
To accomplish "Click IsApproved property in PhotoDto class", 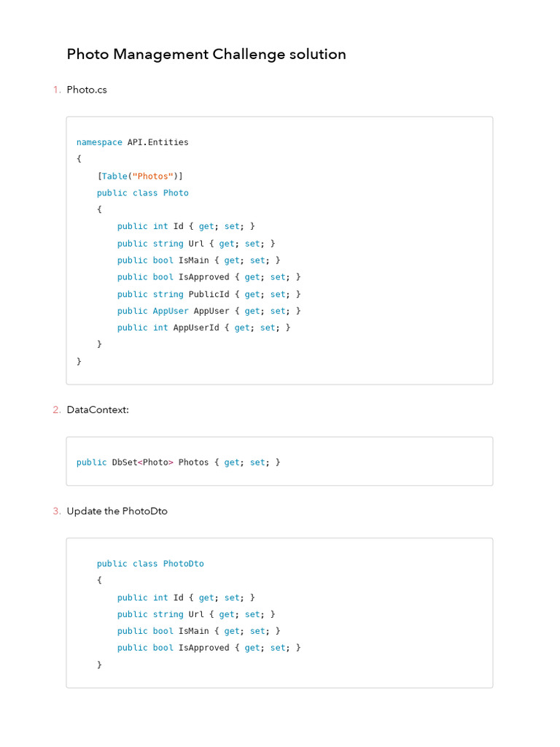I will coord(209,648).
